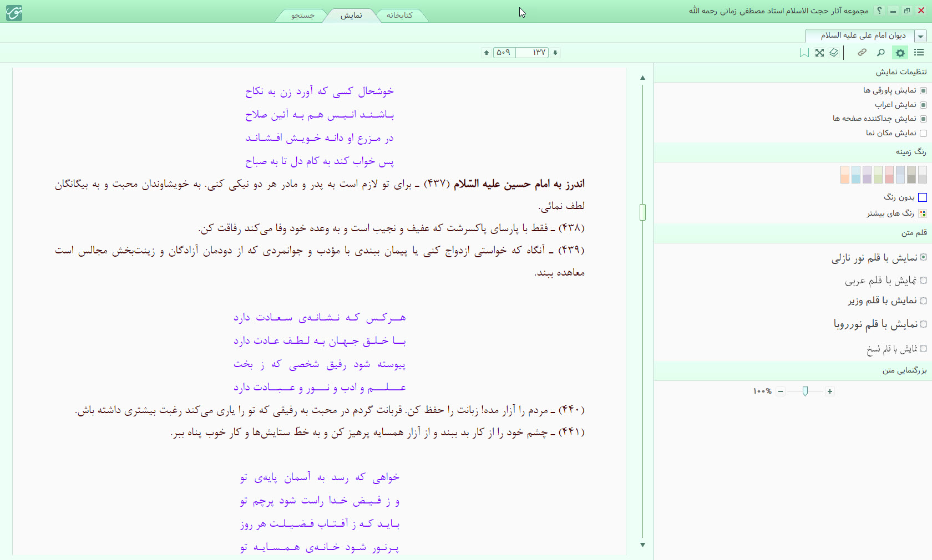Switch to the کتابخانه tab

[x=399, y=16]
